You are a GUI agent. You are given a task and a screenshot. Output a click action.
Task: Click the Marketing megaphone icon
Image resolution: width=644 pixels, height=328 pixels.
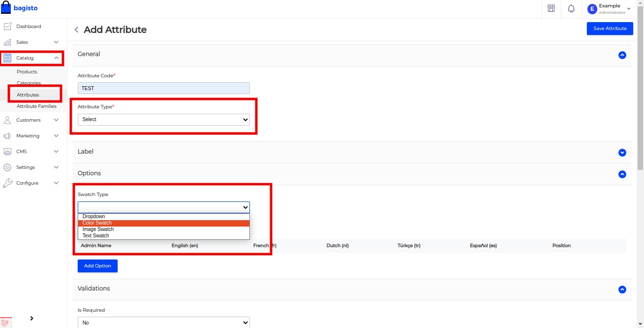[7, 135]
